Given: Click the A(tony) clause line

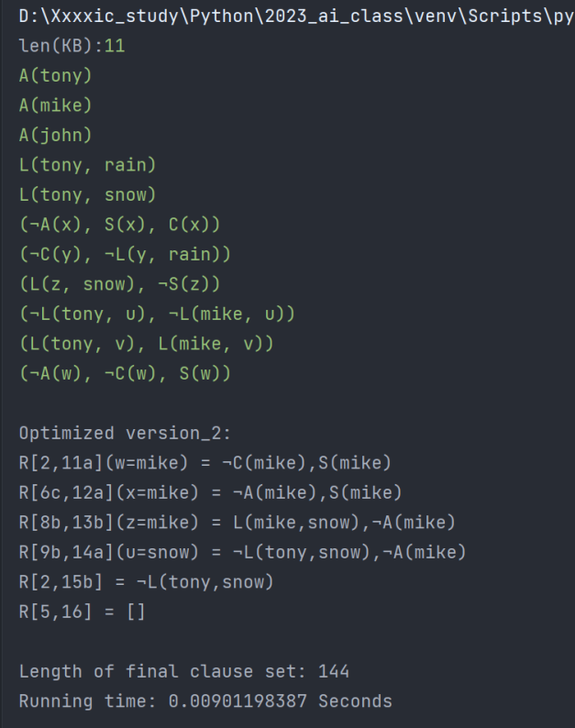Looking at the screenshot, I should click(55, 75).
